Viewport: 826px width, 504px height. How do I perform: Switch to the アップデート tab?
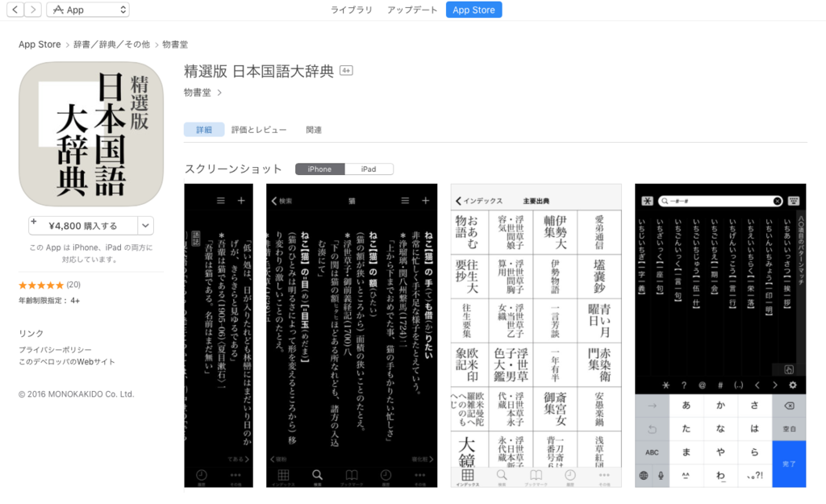click(412, 10)
